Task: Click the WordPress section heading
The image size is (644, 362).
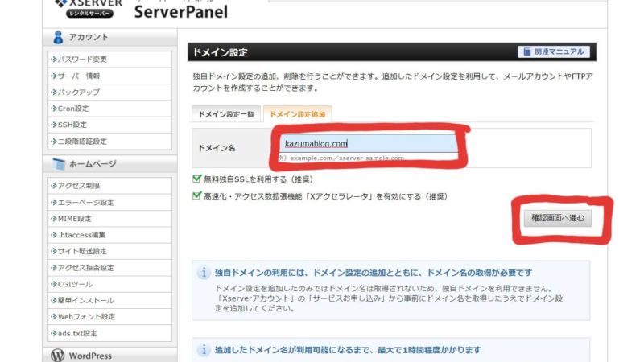Action: [x=90, y=356]
